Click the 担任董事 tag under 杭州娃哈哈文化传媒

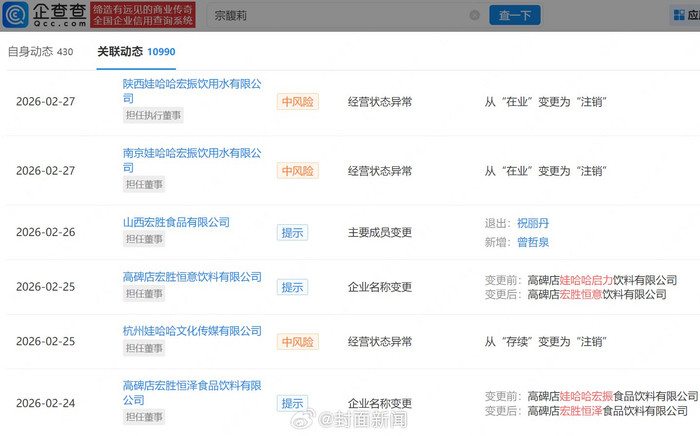[x=144, y=348]
